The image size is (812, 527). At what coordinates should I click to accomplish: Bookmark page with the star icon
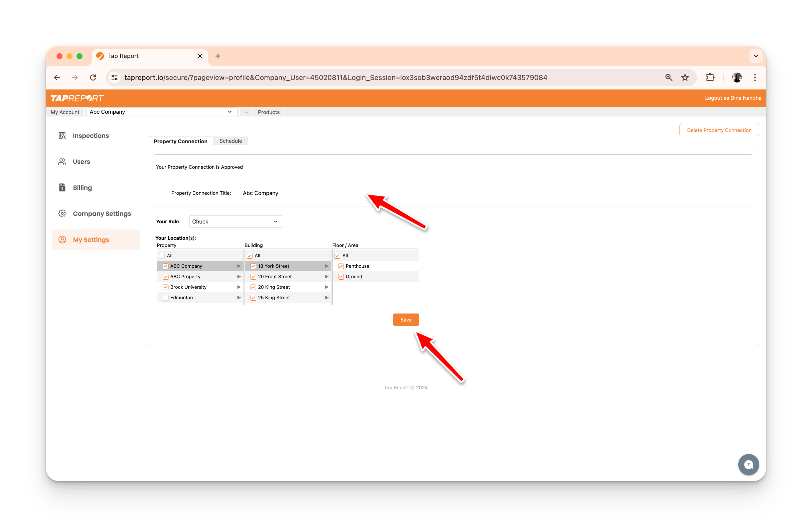(685, 78)
